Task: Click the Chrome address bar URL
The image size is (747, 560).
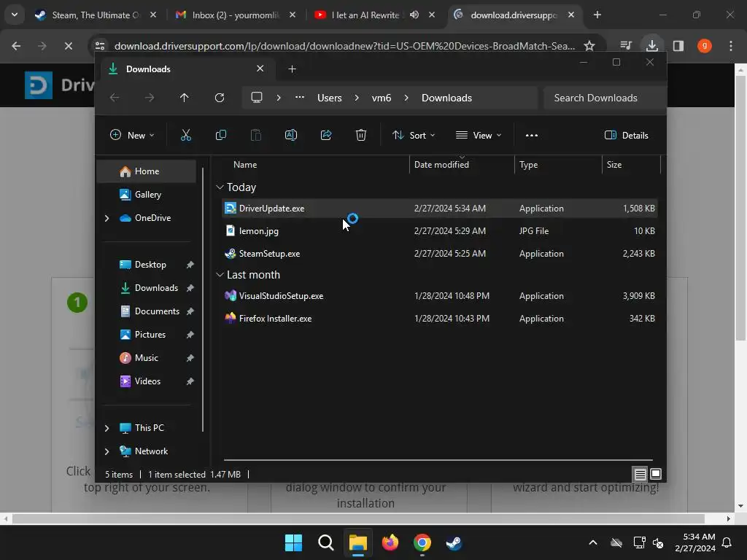Action: click(344, 46)
